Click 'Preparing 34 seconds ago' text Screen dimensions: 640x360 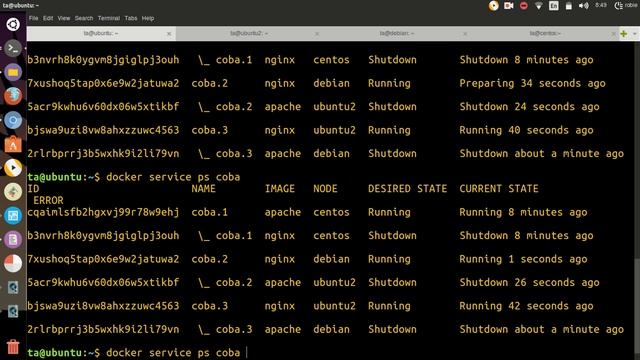click(x=532, y=83)
